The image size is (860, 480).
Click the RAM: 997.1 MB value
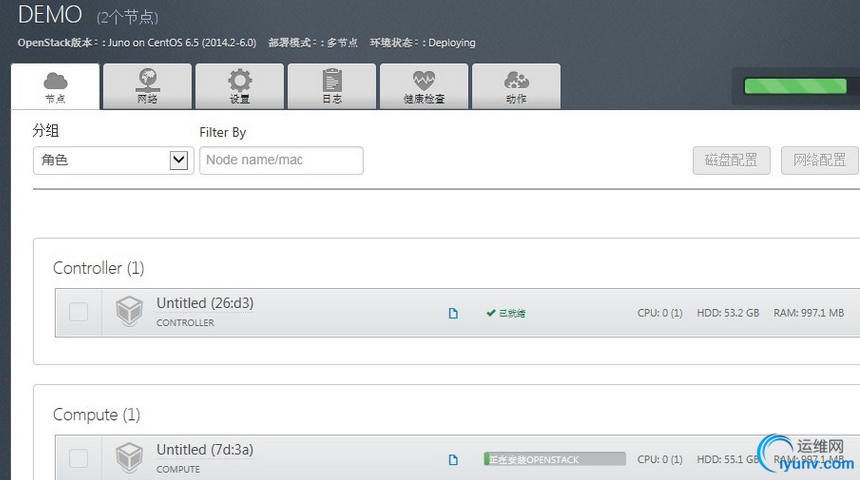pos(808,313)
